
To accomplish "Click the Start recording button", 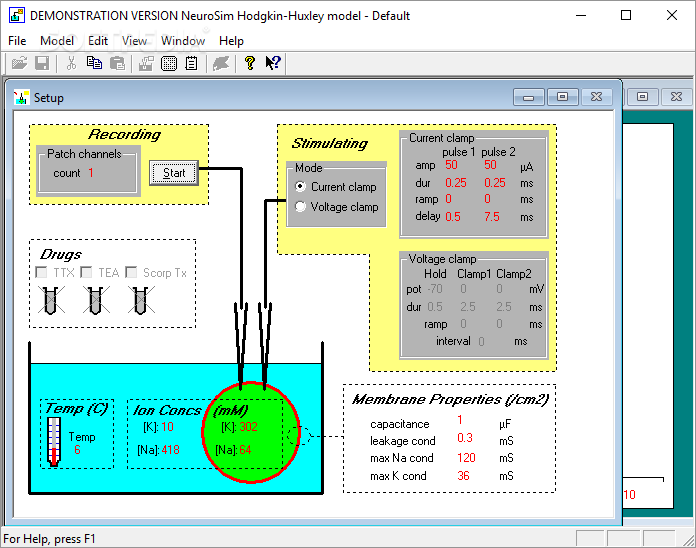I will [174, 173].
